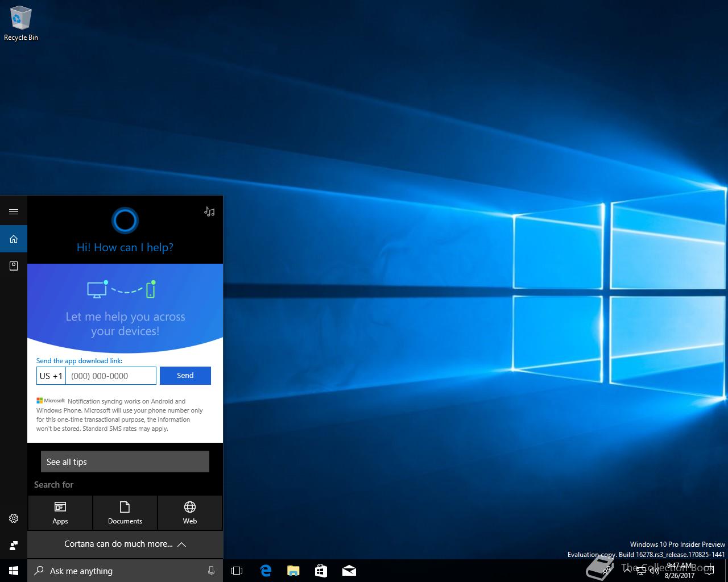
Task: Search the Web
Action: pyautogui.click(x=190, y=513)
